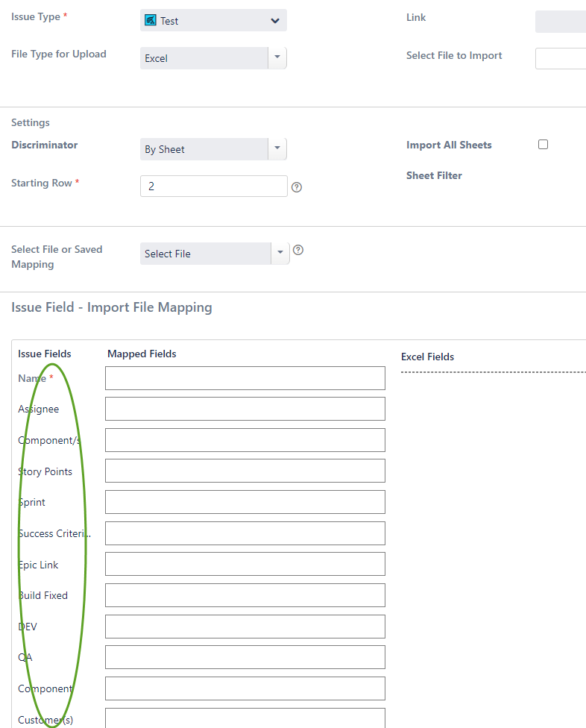Select the Issue Field - Import File Mapping heading

click(112, 307)
